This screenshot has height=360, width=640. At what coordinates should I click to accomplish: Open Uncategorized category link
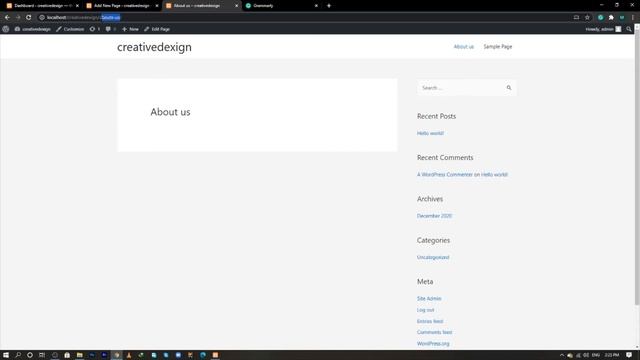tap(433, 257)
